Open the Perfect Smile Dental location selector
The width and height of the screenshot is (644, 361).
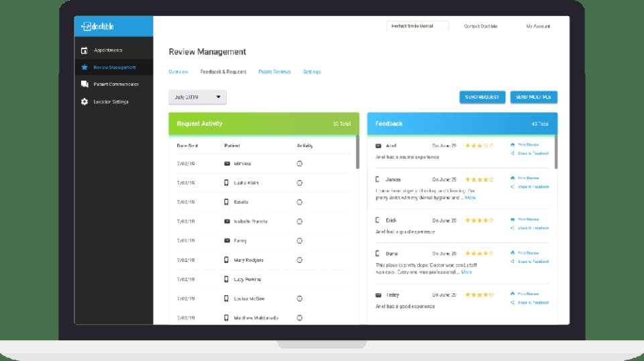tap(417, 26)
